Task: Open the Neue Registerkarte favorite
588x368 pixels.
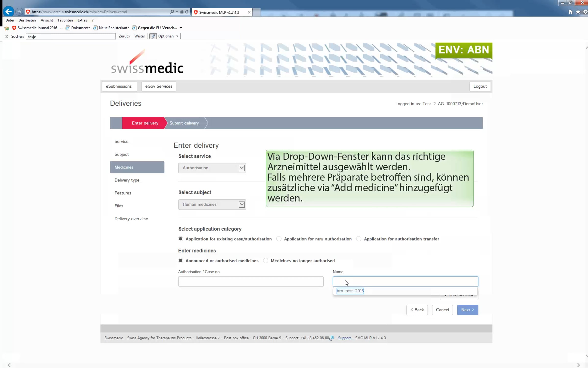Action: tap(111, 28)
